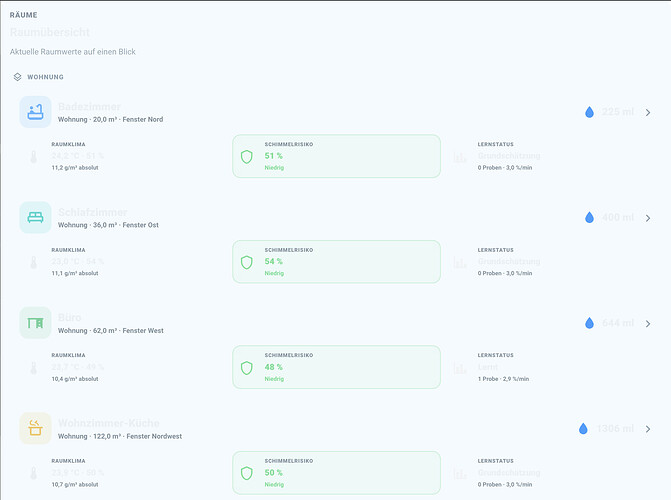Click '1 Probe · 2,9 %/min' in Büro
Viewport: 671px width, 500px height.
[503, 379]
